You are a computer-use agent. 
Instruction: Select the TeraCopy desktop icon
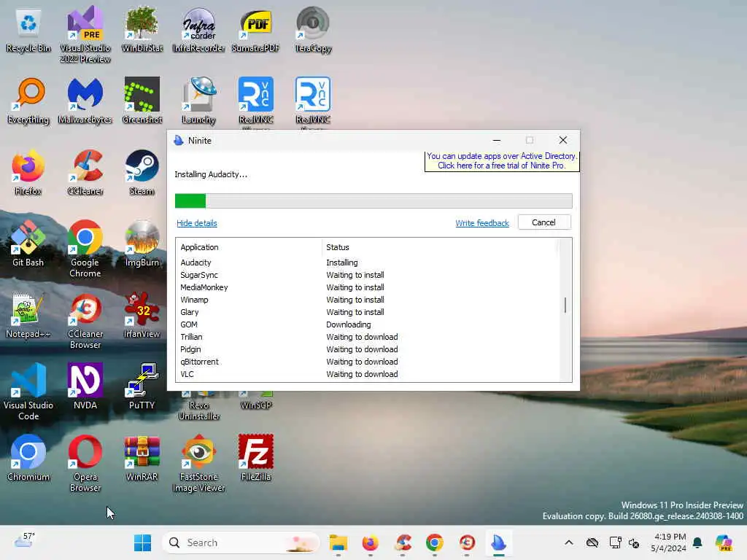[x=313, y=31]
